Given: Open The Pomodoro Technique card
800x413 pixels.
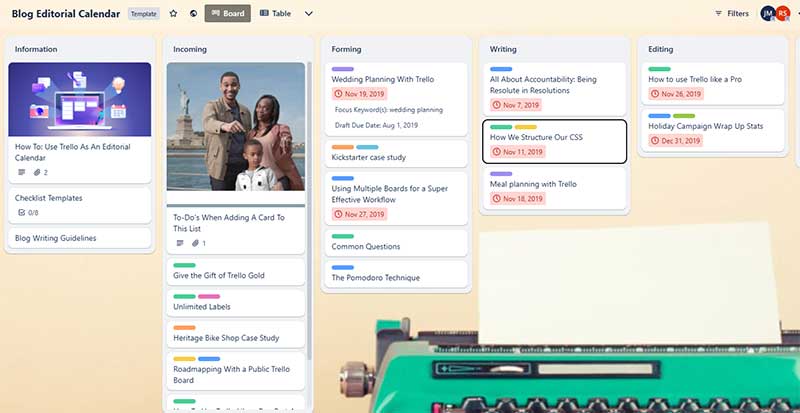Looking at the screenshot, I should tap(375, 277).
